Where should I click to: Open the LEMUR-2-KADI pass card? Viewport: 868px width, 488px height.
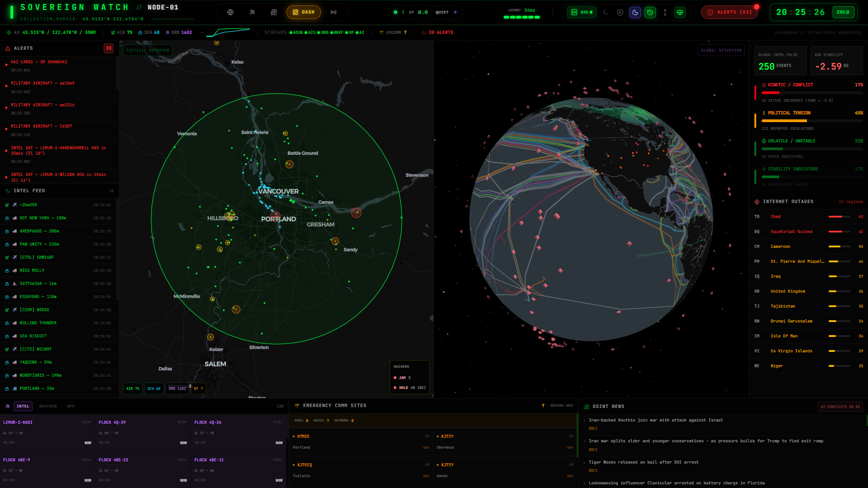tap(48, 433)
